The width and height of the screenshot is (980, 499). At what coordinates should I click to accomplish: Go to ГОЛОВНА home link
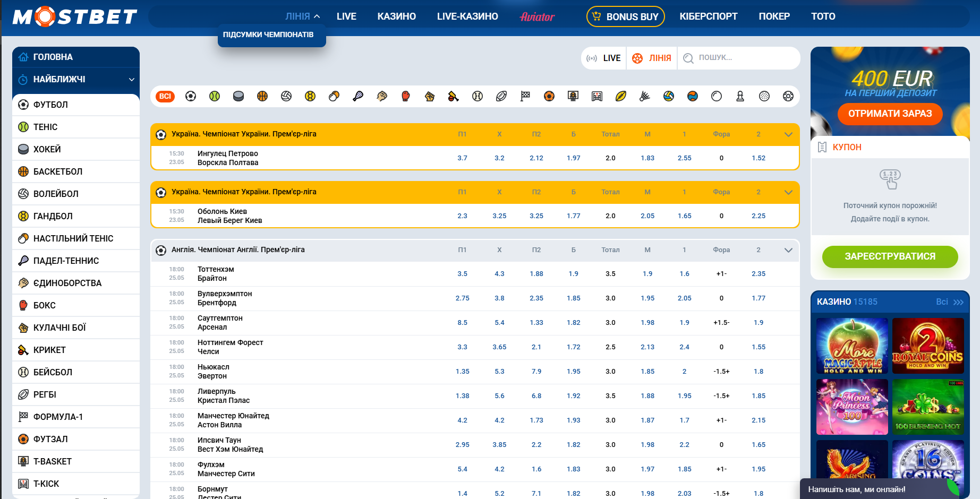[x=76, y=57]
